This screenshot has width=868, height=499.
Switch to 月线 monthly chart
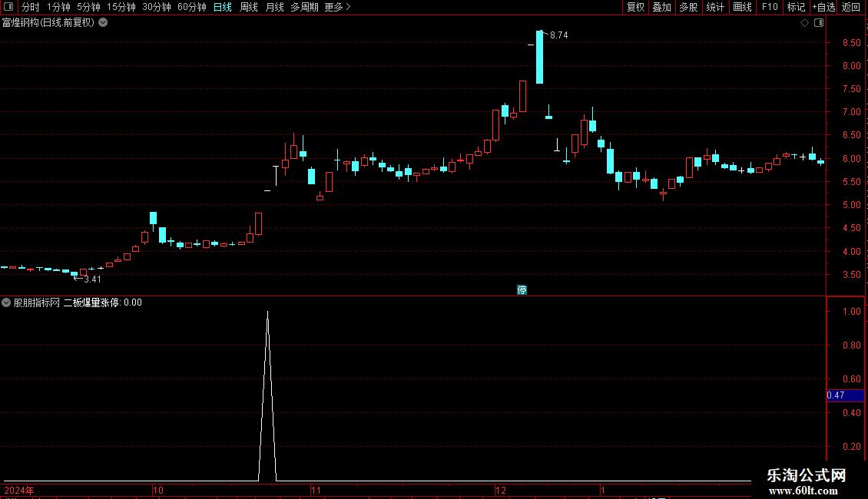274,7
